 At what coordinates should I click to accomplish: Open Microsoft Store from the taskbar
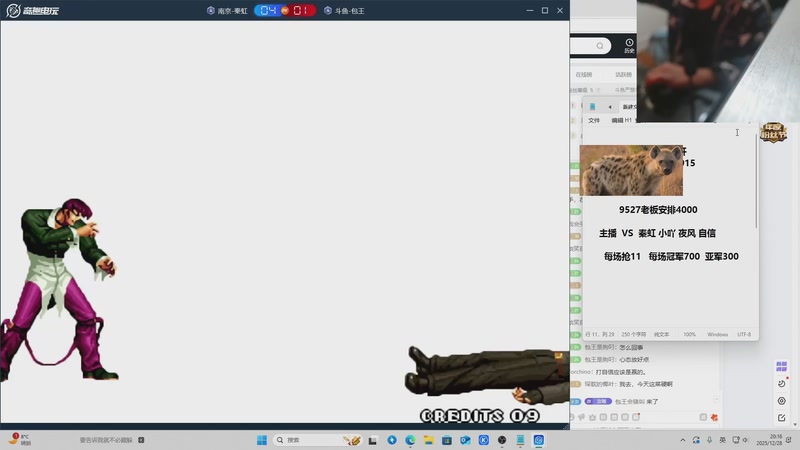pyautogui.click(x=447, y=440)
